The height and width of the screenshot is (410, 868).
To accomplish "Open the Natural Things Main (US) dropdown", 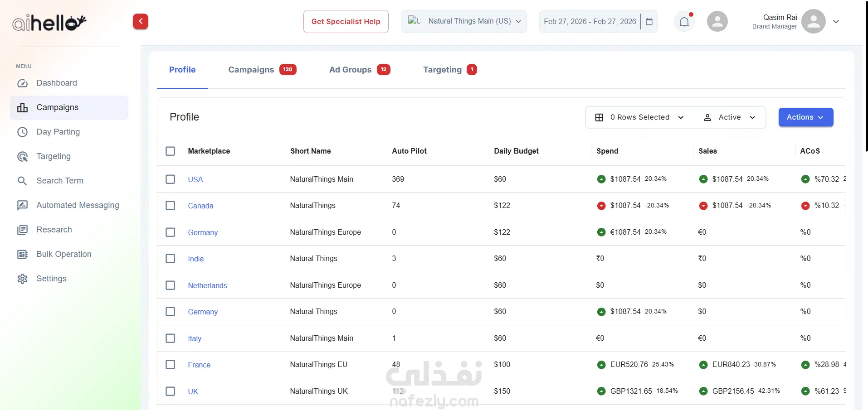I will (464, 21).
